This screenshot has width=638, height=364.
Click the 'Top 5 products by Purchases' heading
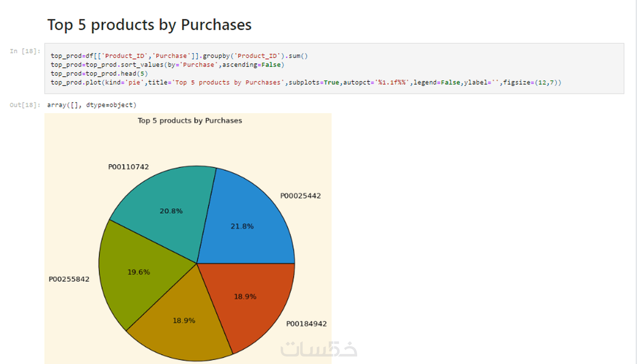click(149, 25)
